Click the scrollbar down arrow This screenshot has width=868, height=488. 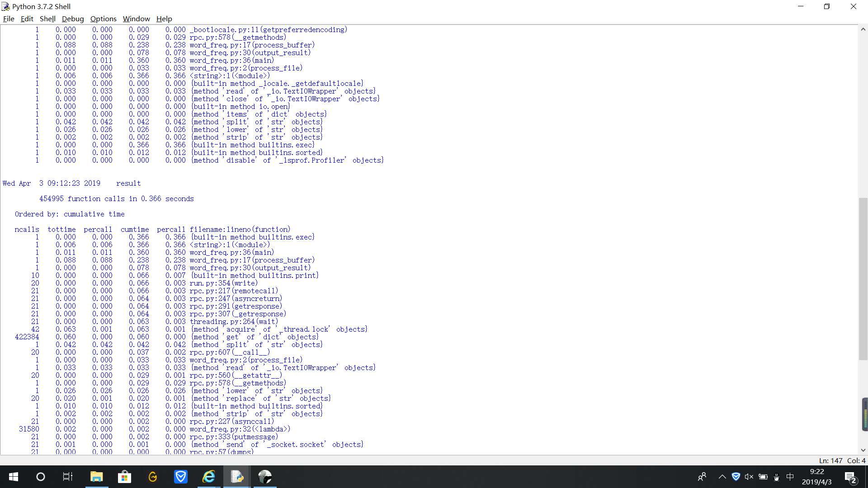(x=863, y=450)
